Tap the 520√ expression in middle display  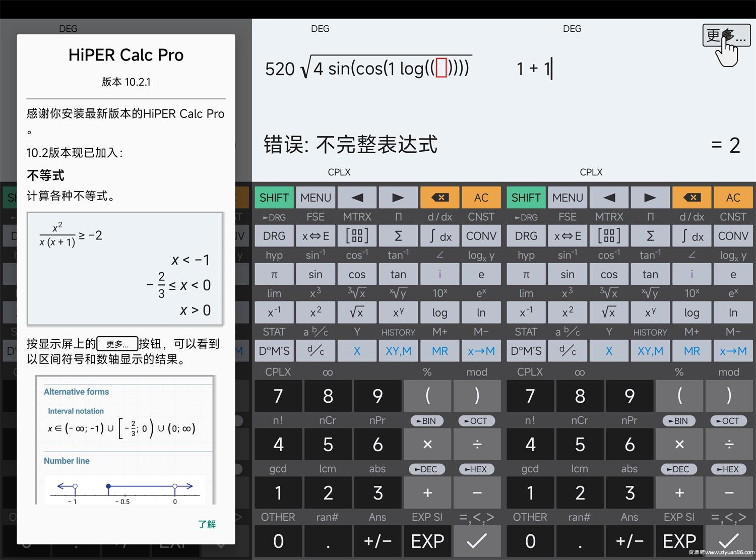(x=368, y=68)
